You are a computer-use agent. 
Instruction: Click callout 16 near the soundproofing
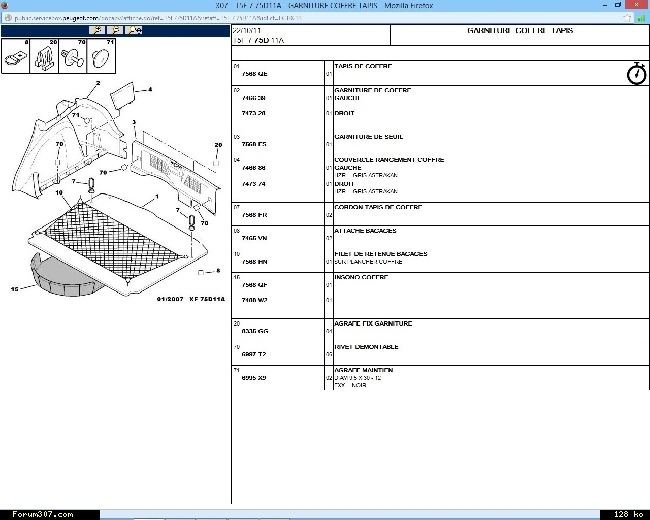coord(15,289)
